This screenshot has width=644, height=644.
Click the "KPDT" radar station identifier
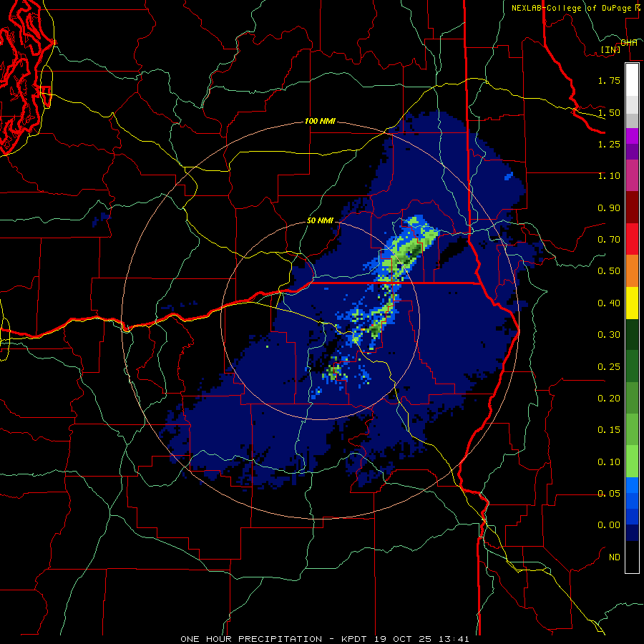click(356, 639)
